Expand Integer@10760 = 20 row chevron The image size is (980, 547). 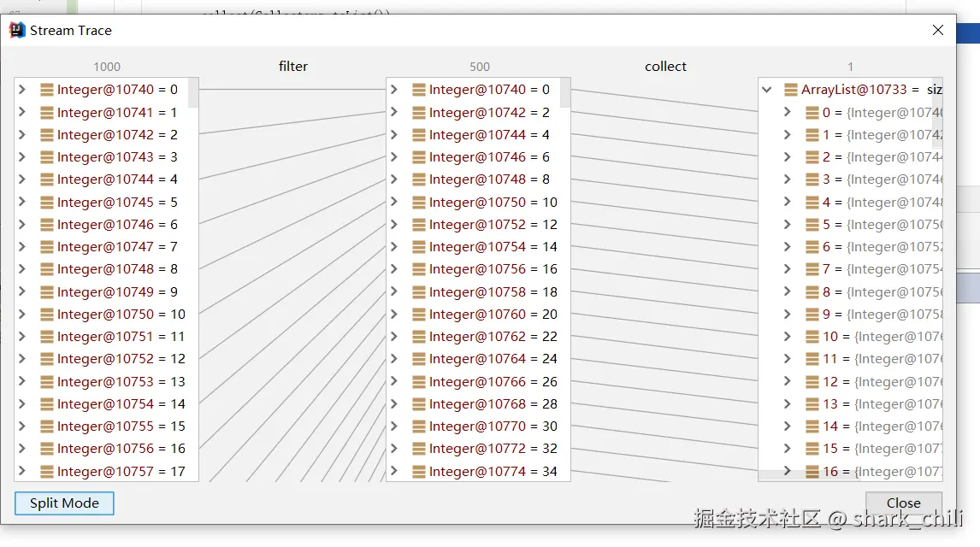tap(393, 314)
